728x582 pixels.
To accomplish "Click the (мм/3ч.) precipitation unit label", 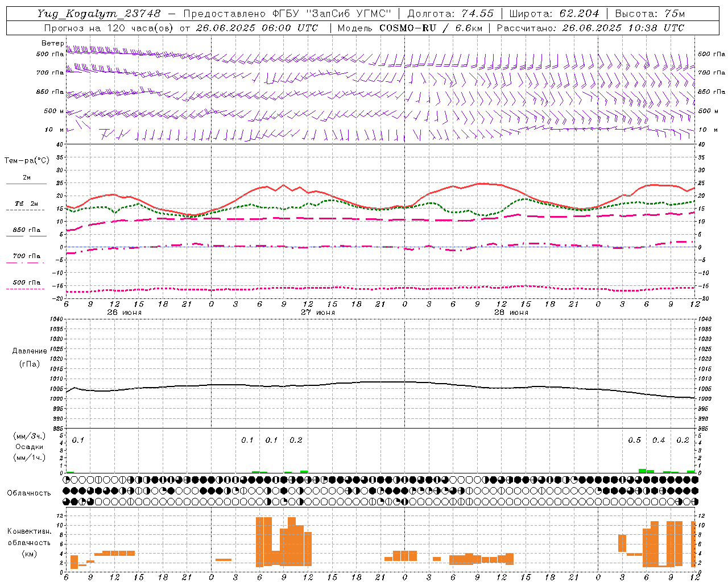I will coord(30,436).
